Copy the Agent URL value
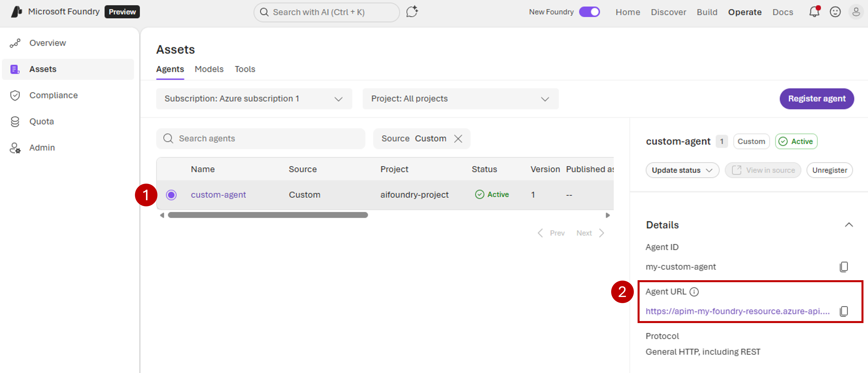 [x=844, y=311]
